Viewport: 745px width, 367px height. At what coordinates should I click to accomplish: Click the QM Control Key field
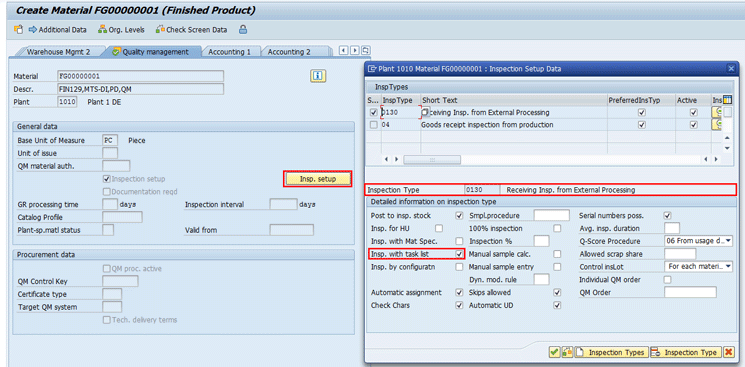pos(120,281)
